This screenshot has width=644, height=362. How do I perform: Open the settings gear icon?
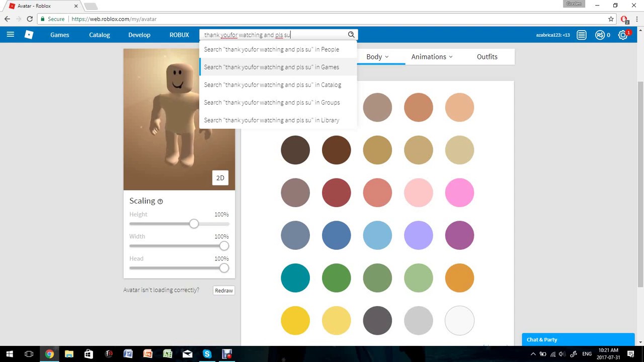[623, 35]
